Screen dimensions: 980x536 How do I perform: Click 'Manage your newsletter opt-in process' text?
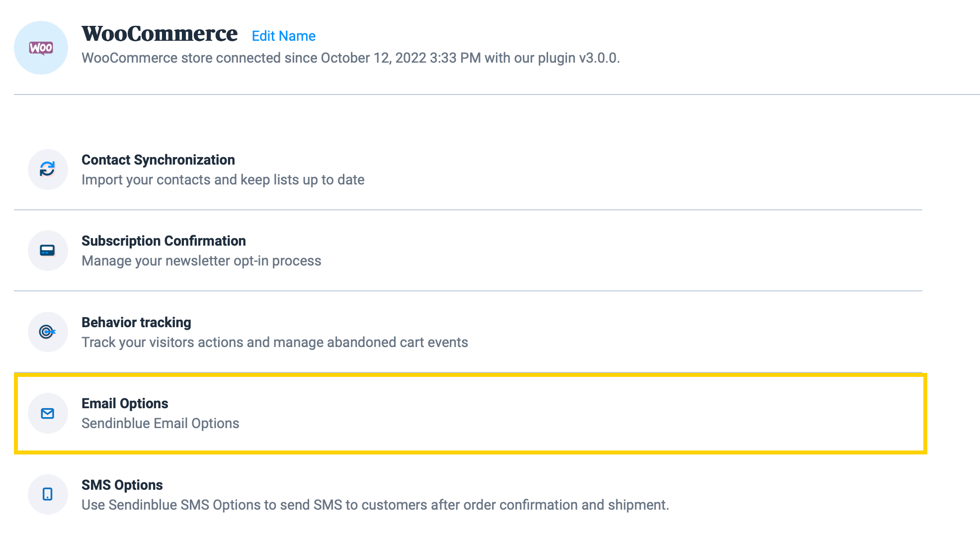click(x=201, y=261)
